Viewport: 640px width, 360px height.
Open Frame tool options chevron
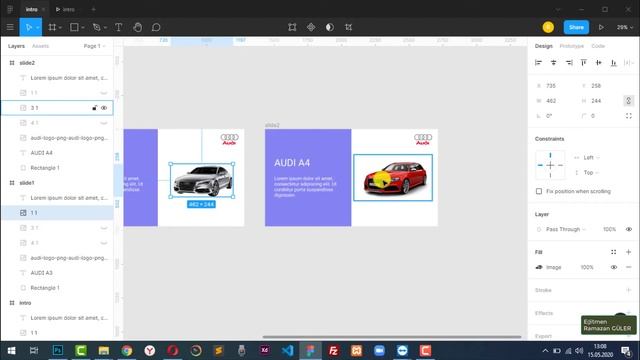pos(60,28)
